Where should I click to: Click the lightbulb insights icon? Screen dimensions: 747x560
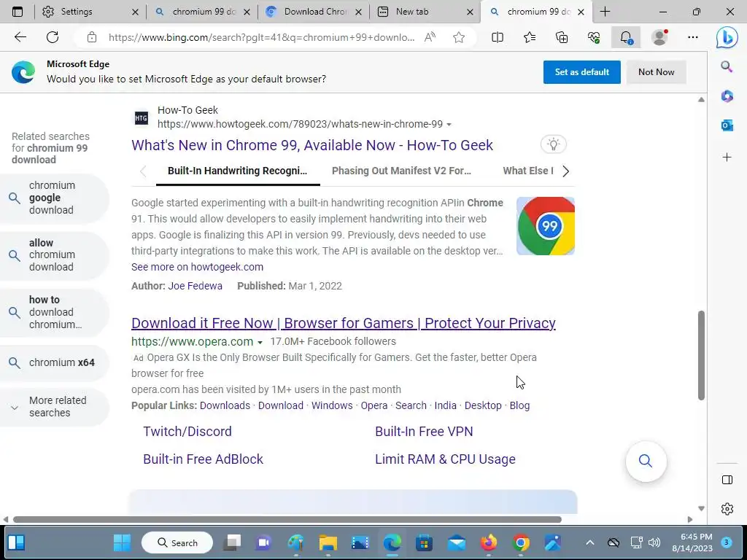553,144
